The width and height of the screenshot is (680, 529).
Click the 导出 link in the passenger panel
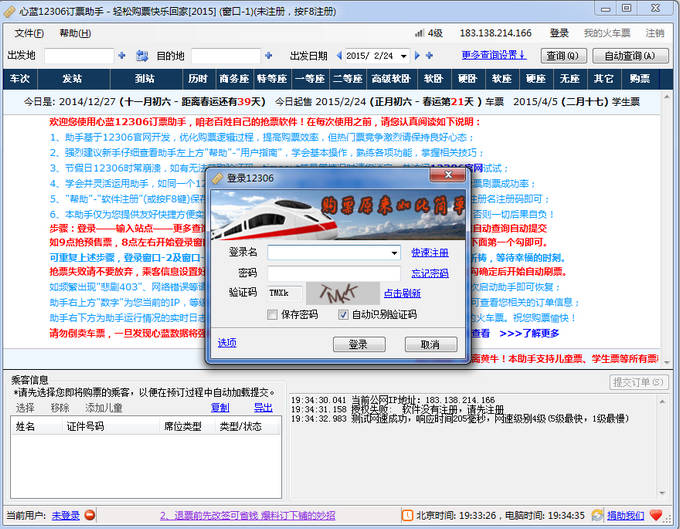click(263, 408)
